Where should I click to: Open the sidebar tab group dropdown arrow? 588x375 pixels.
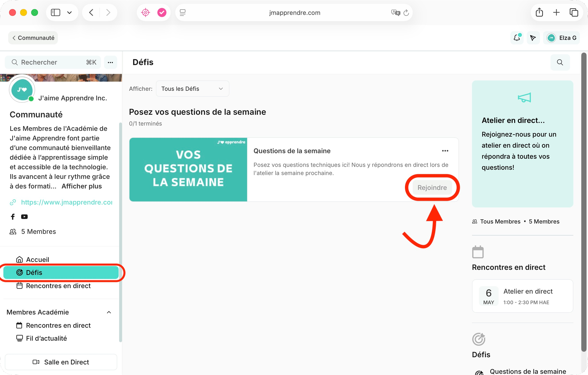coord(69,12)
